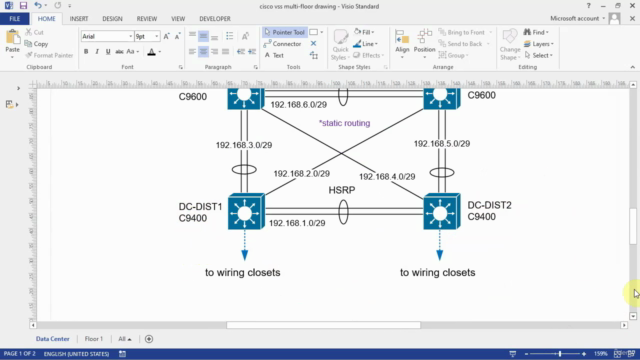
Task: Select the Connector tool
Action: [282, 44]
